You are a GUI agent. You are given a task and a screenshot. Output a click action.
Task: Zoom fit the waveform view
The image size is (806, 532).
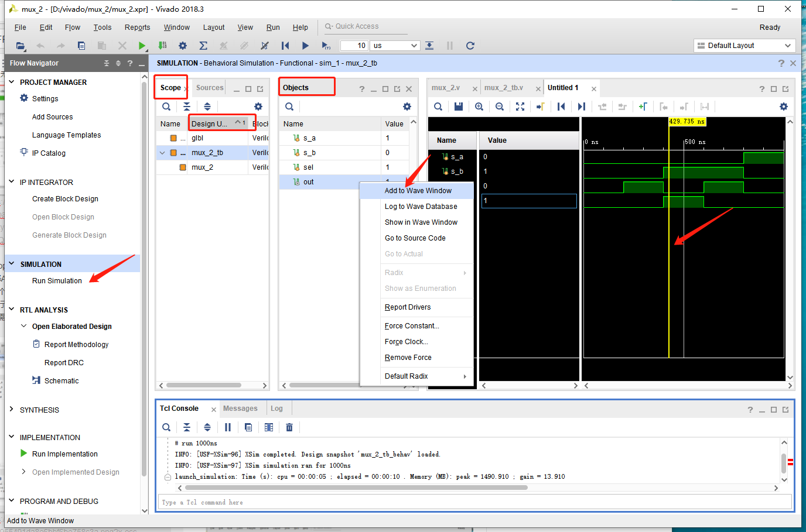click(520, 107)
